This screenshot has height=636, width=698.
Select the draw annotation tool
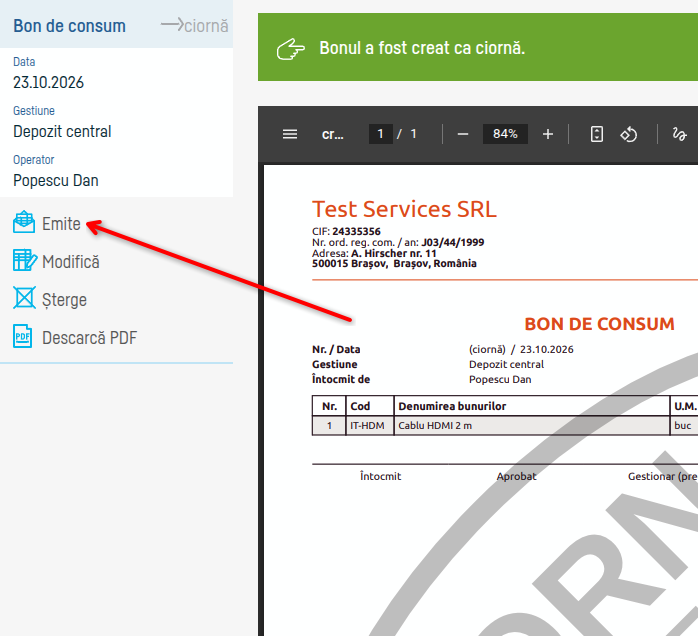click(679, 134)
